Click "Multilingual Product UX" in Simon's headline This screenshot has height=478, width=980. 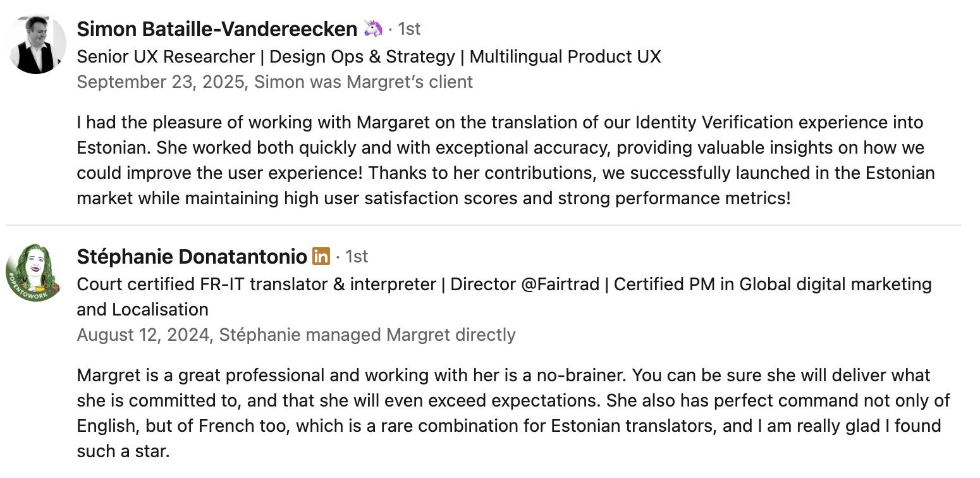pyautogui.click(x=565, y=56)
